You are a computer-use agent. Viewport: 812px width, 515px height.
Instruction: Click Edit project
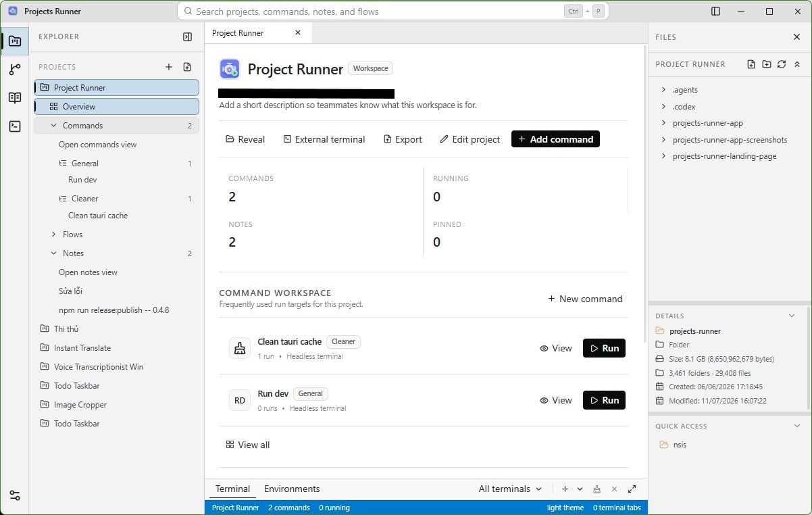(x=470, y=139)
